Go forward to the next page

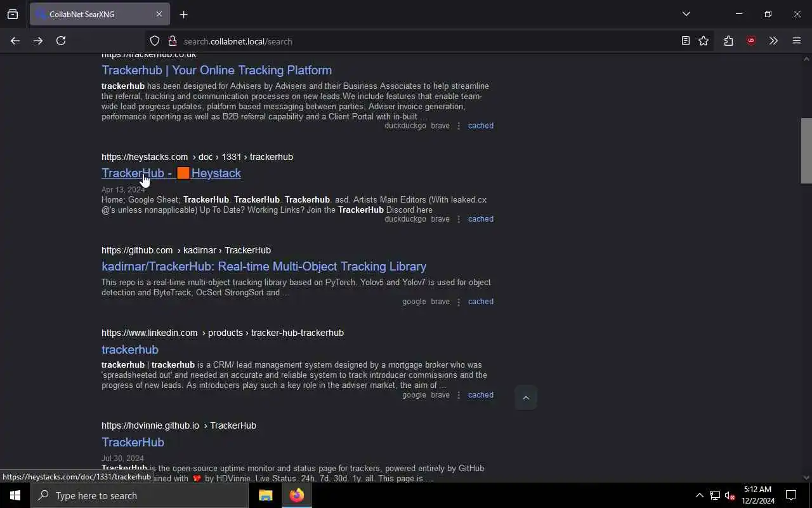pos(38,41)
